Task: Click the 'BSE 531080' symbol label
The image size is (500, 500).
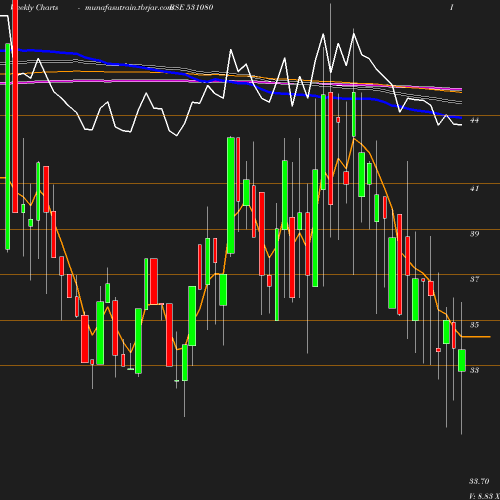Action: click(x=191, y=7)
